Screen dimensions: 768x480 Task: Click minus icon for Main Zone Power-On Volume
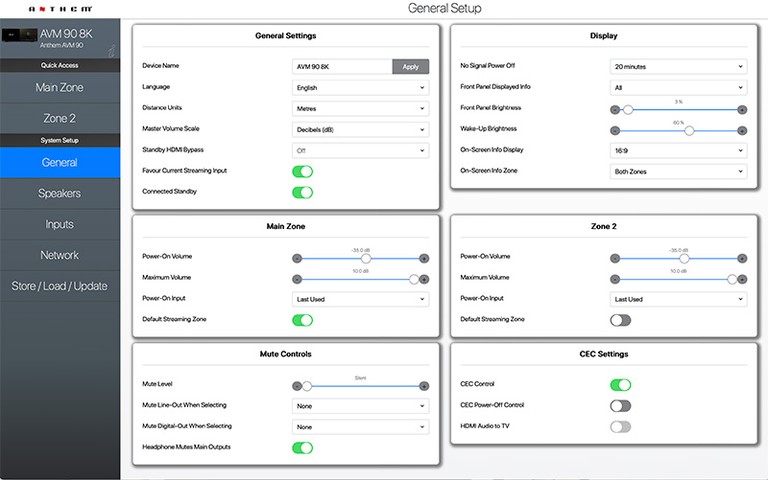click(297, 258)
